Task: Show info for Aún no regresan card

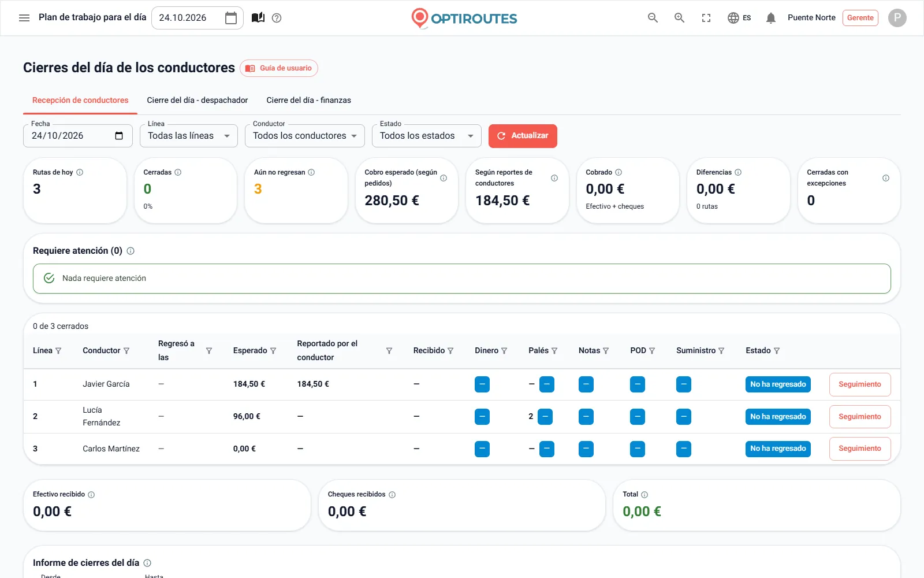Action: point(311,172)
